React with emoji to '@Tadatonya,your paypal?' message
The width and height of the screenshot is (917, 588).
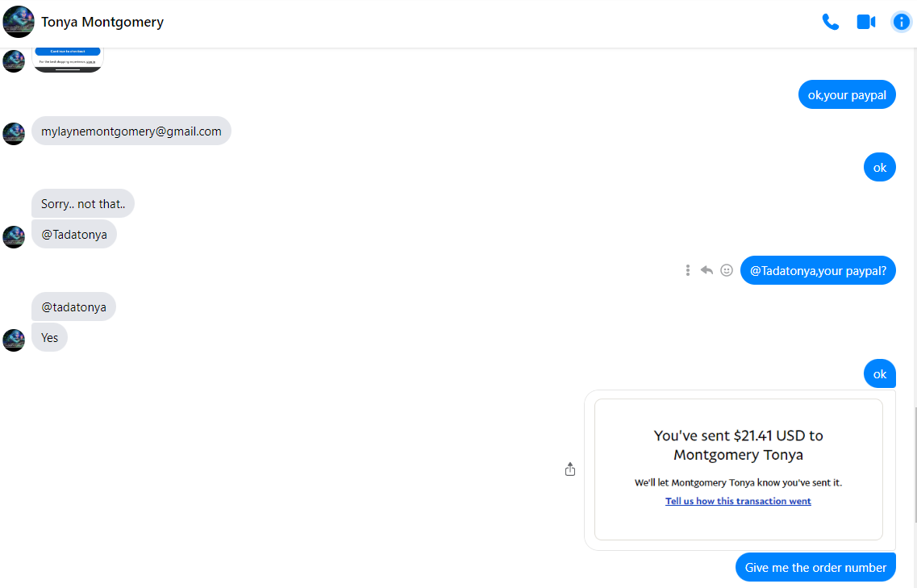coord(727,270)
